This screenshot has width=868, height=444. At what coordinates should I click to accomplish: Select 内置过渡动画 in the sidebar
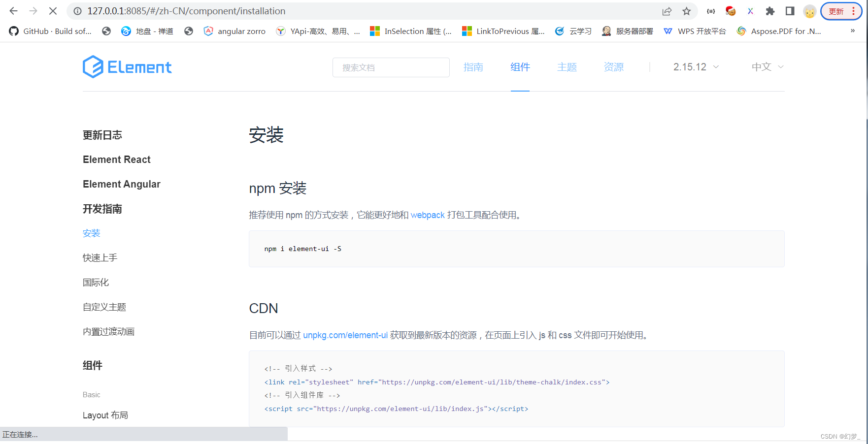click(109, 332)
